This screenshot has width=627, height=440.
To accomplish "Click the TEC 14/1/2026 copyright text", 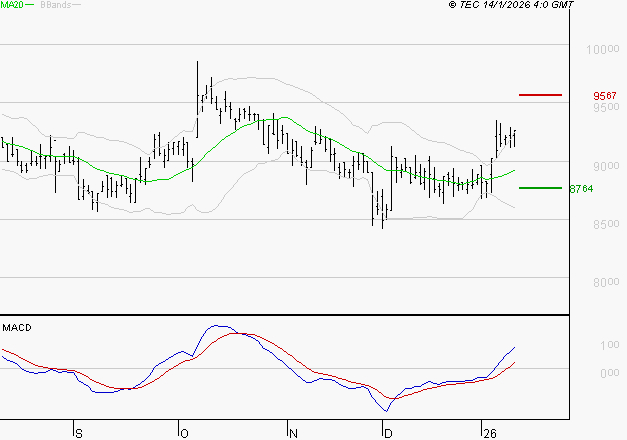I will click(x=511, y=5).
